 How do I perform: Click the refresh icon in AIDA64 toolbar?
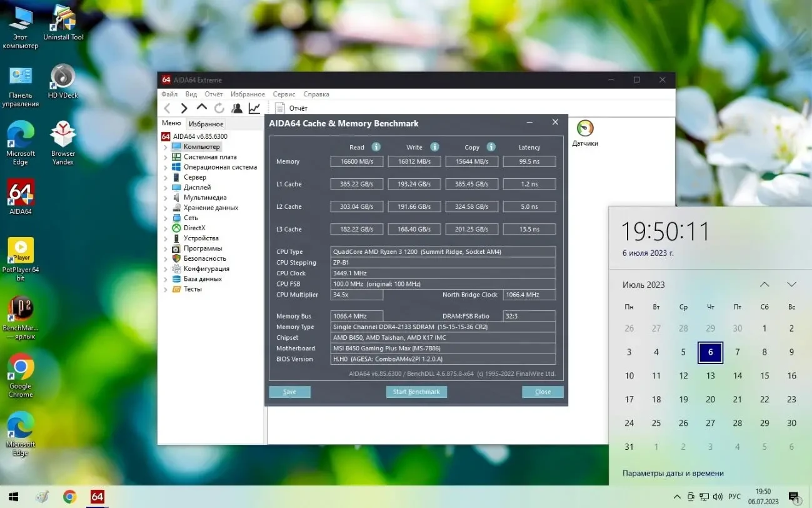click(x=219, y=108)
